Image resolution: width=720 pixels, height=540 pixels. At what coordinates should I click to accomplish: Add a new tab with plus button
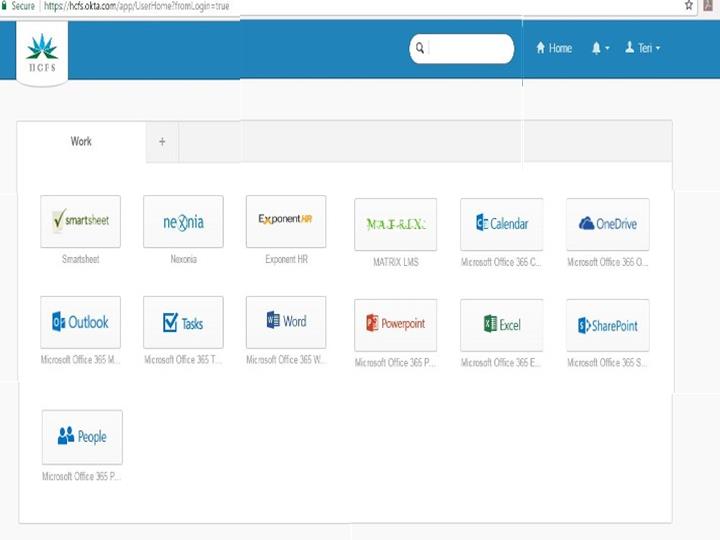[x=162, y=142]
